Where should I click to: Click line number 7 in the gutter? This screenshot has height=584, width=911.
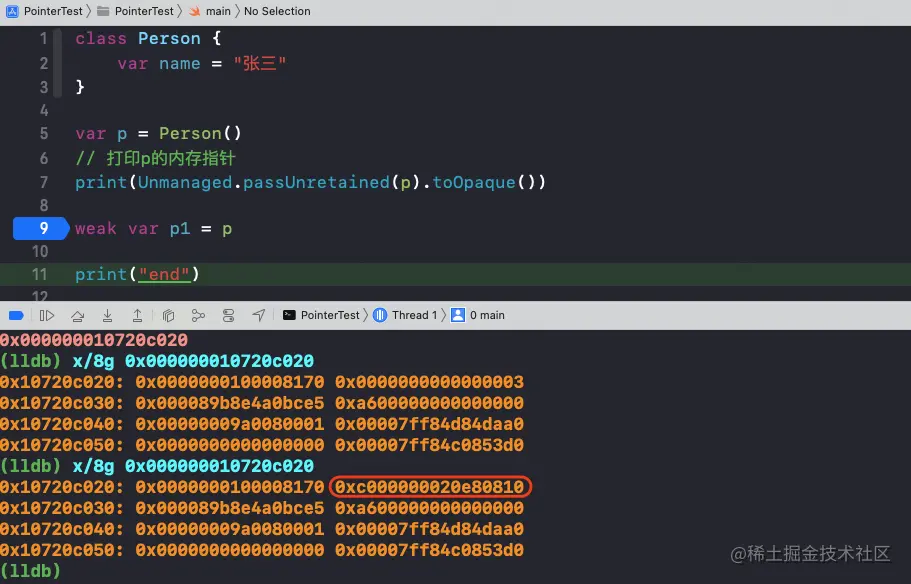click(44, 182)
